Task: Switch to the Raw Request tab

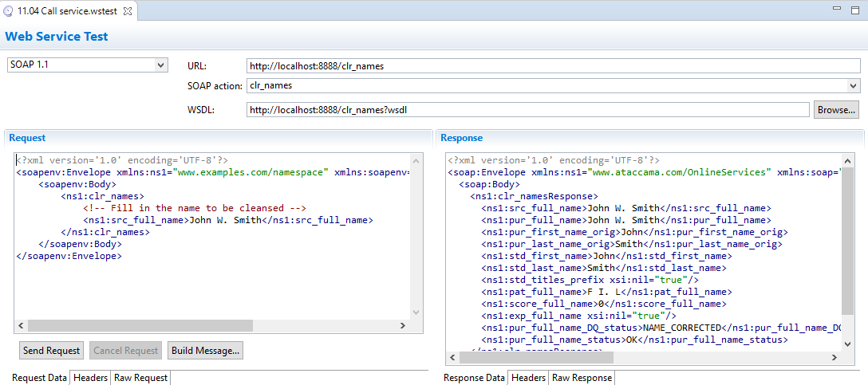Action: [140, 378]
